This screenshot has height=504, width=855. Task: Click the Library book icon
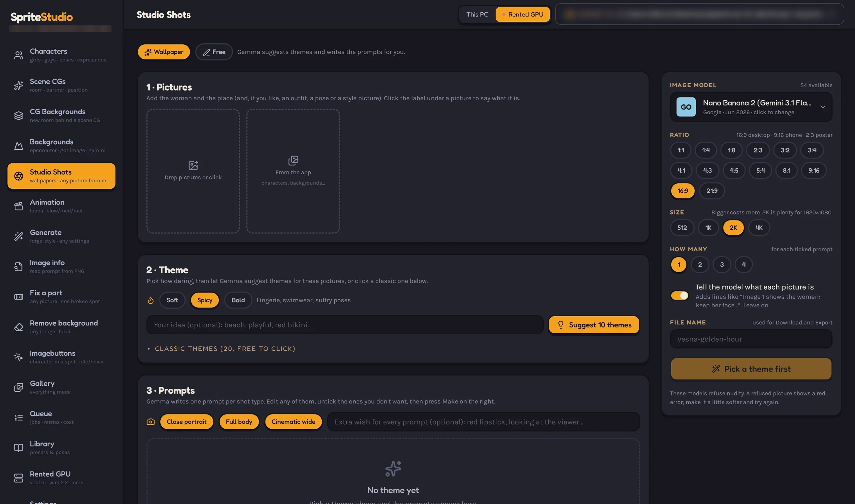pos(19,448)
